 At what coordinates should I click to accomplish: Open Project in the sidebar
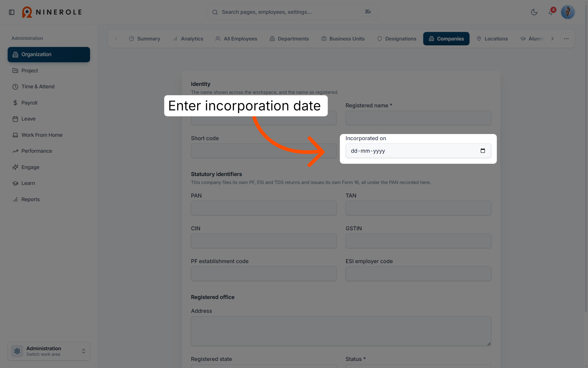click(49, 71)
